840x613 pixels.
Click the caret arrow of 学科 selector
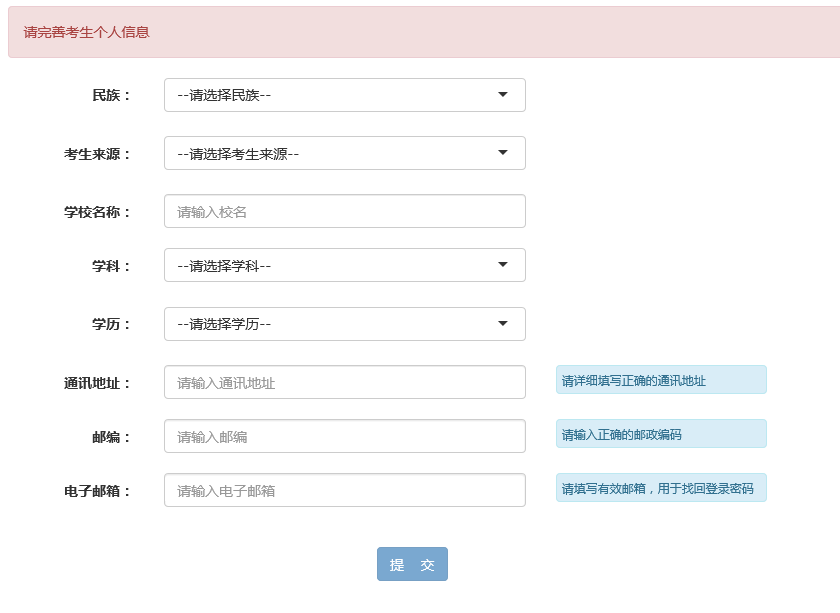coord(502,264)
